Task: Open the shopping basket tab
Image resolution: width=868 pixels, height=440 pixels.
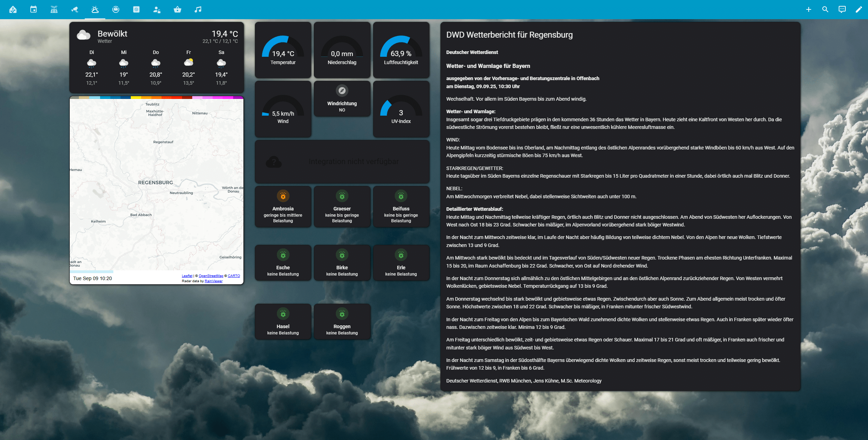Action: [x=178, y=9]
